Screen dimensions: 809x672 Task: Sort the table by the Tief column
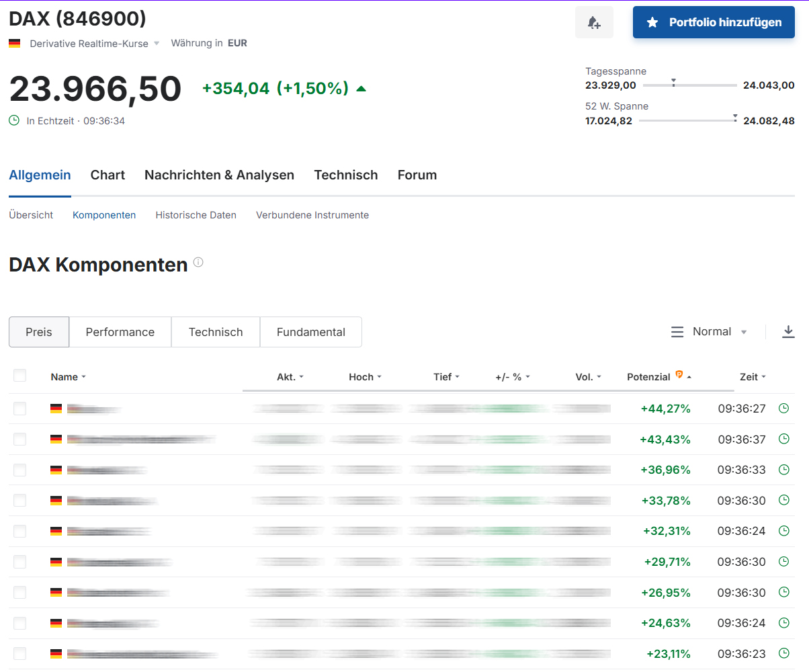pos(446,377)
